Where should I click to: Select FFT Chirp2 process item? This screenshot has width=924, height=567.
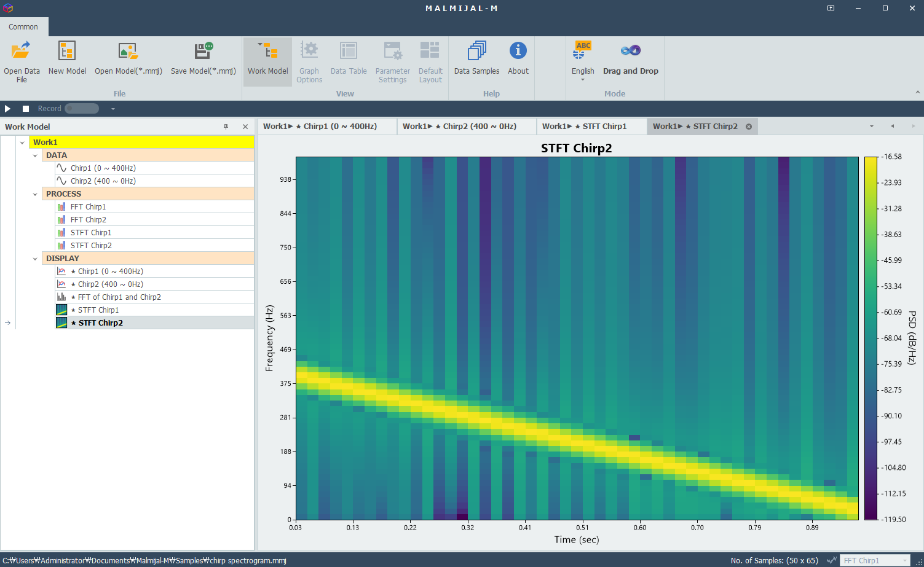click(154, 220)
